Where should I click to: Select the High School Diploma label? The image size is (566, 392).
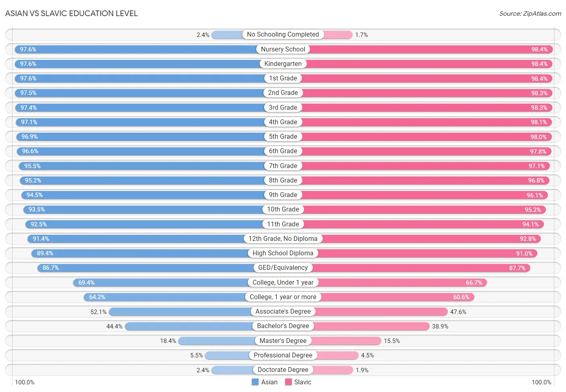click(x=283, y=253)
